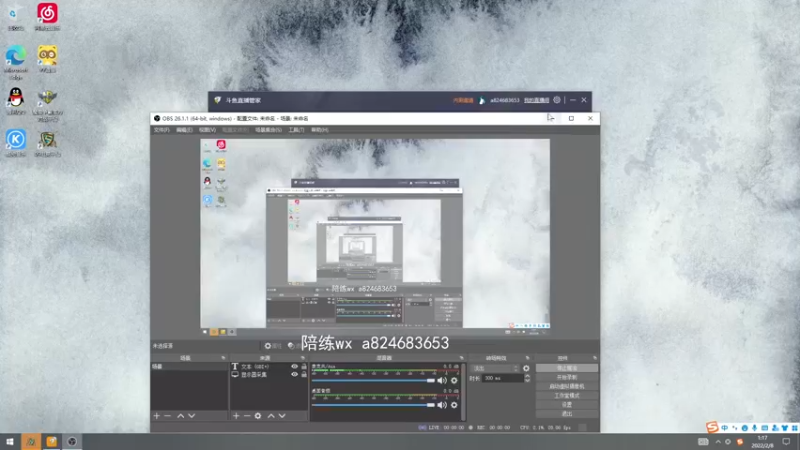This screenshot has width=800, height=450.
Task: Open the scene transition type dropdown
Action: pyautogui.click(x=495, y=368)
